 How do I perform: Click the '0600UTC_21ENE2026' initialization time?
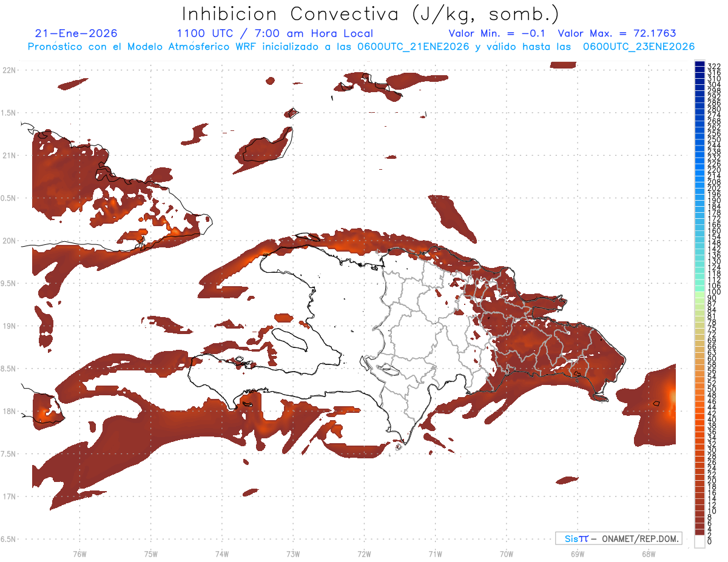(413, 47)
